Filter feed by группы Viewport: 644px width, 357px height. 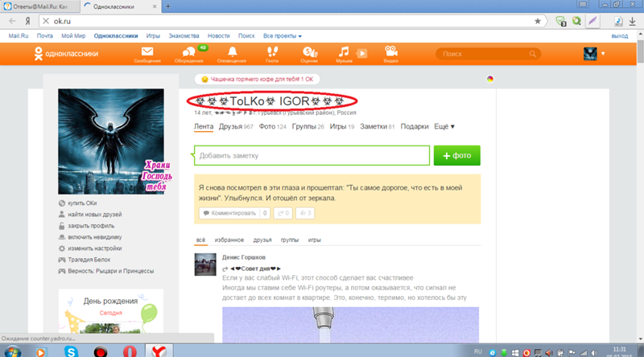[x=290, y=240]
